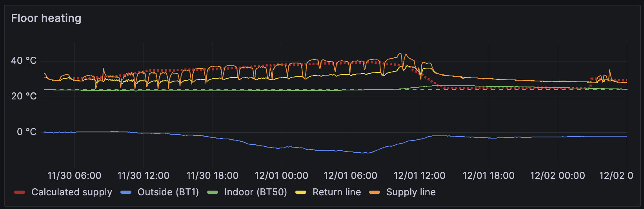This screenshot has width=644, height=209.
Task: Click the 12/02 00:00 time axis label
Action: point(557,176)
